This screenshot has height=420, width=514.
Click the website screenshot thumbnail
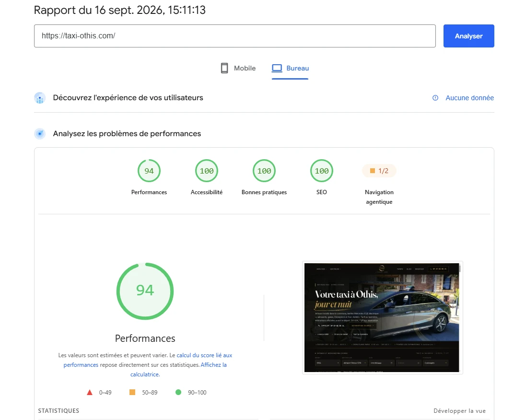[382, 317]
